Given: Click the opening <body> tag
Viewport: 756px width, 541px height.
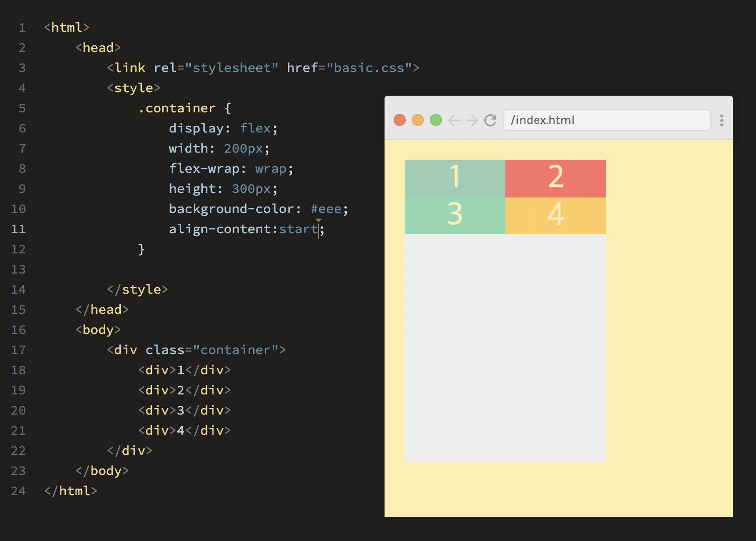Looking at the screenshot, I should coord(98,330).
